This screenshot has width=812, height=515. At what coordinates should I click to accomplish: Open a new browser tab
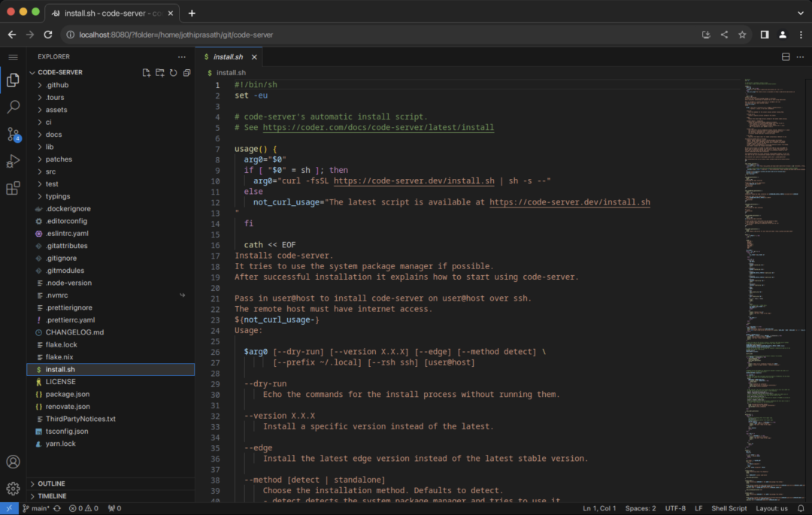coord(192,13)
